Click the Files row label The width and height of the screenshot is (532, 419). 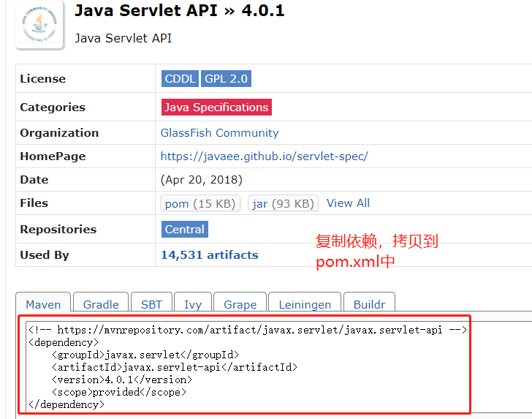[34, 203]
